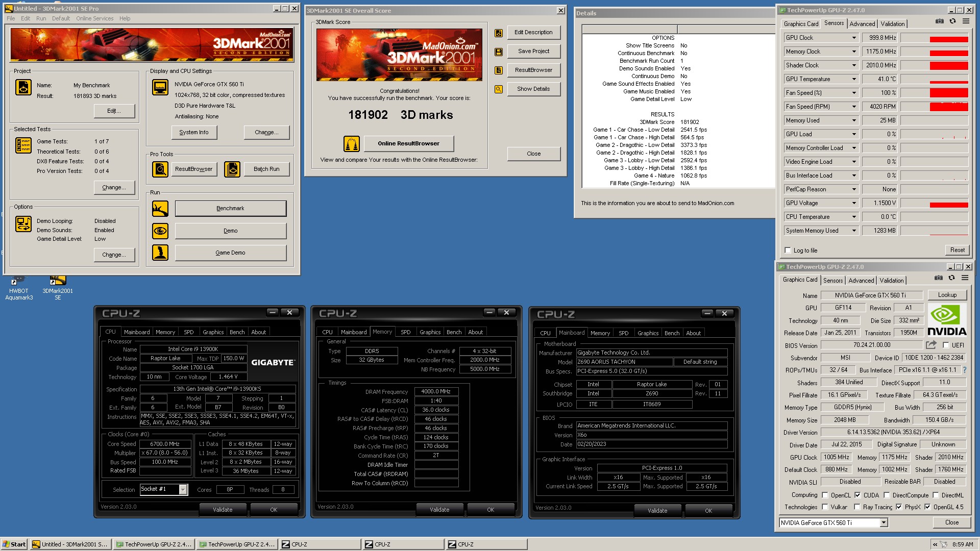Screen dimensions: 980x551
Task: Click the Options settings icon in 3DMark2001
Action: tap(23, 224)
